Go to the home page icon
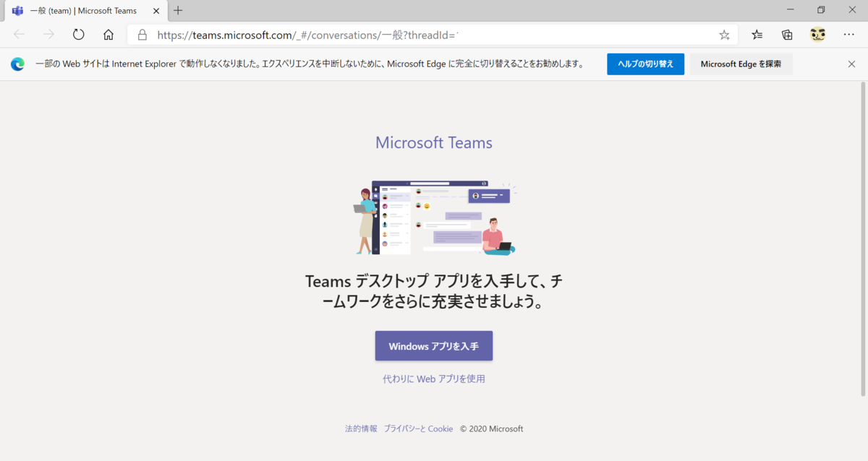 (109, 35)
